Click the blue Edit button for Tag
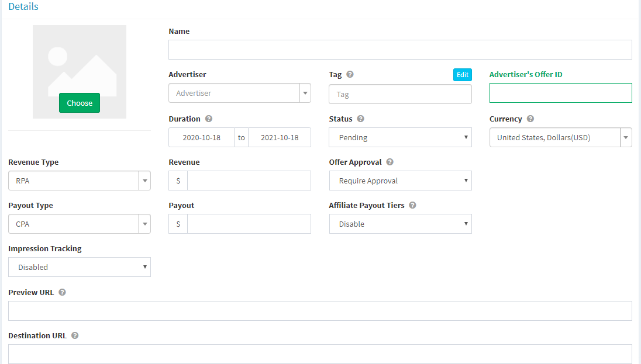 [x=462, y=75]
